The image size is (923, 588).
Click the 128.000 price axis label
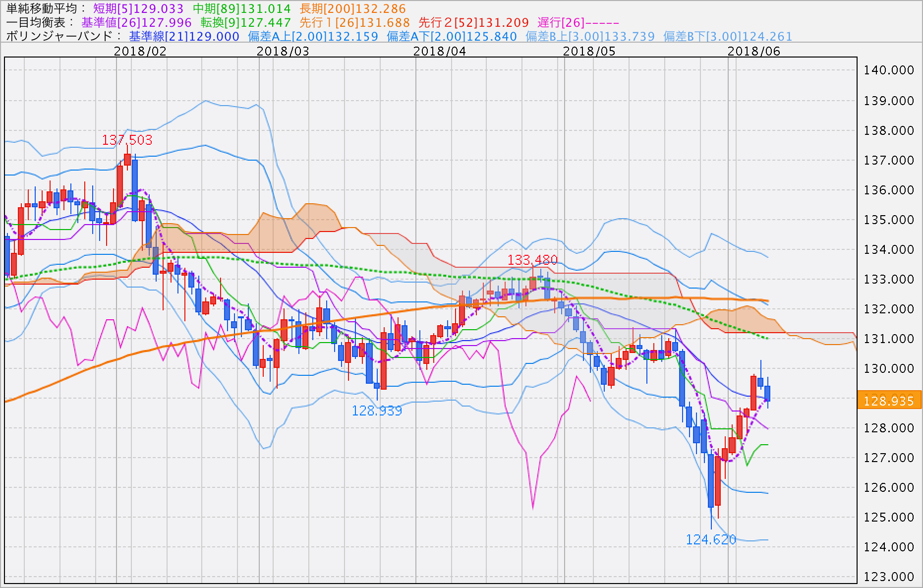click(889, 428)
